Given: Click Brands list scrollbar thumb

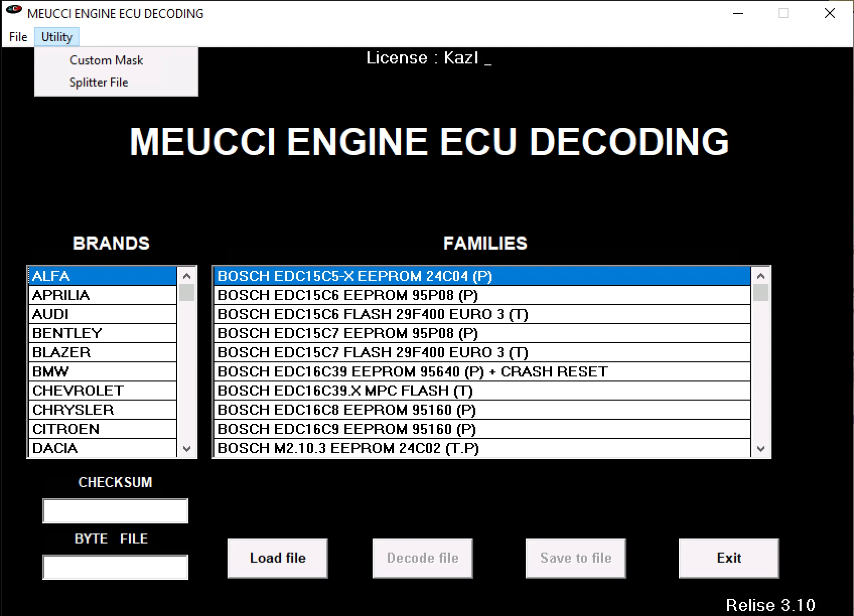Looking at the screenshot, I should [x=187, y=292].
